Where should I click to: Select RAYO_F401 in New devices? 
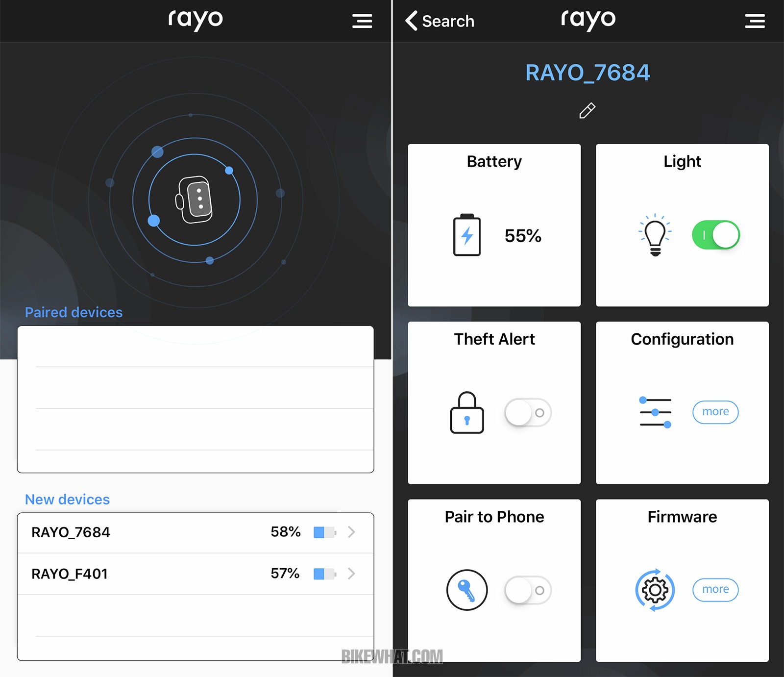coord(196,574)
